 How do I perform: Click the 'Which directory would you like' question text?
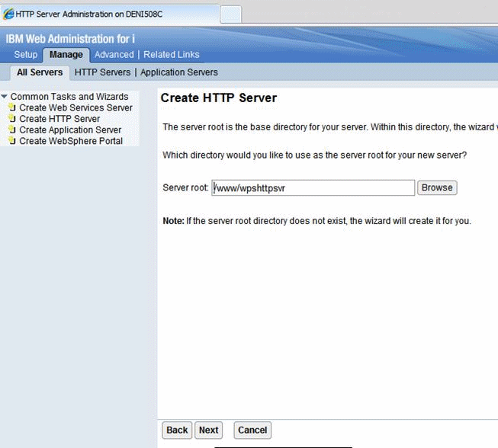(x=314, y=155)
